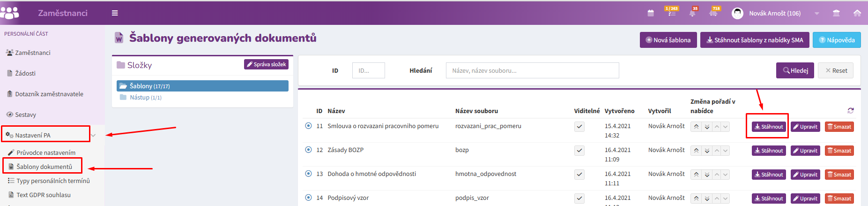Click the Hledání search text field
The height and width of the screenshot is (206, 868).
[532, 70]
